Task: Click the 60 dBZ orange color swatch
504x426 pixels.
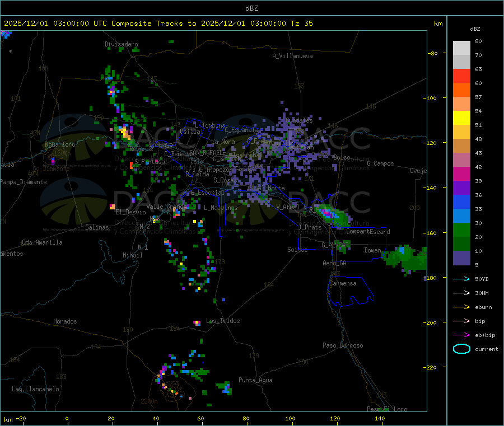Action: point(461,90)
